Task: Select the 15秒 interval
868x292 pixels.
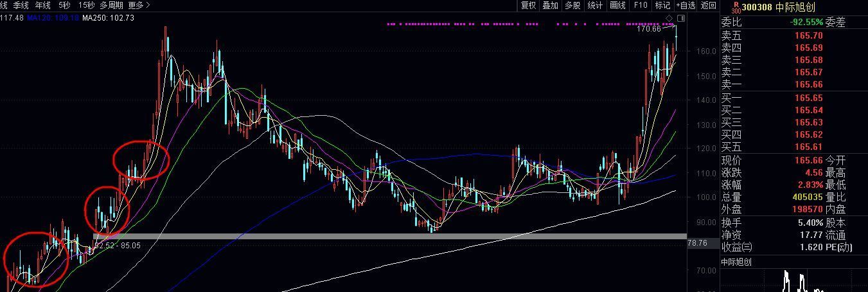Action: point(86,5)
